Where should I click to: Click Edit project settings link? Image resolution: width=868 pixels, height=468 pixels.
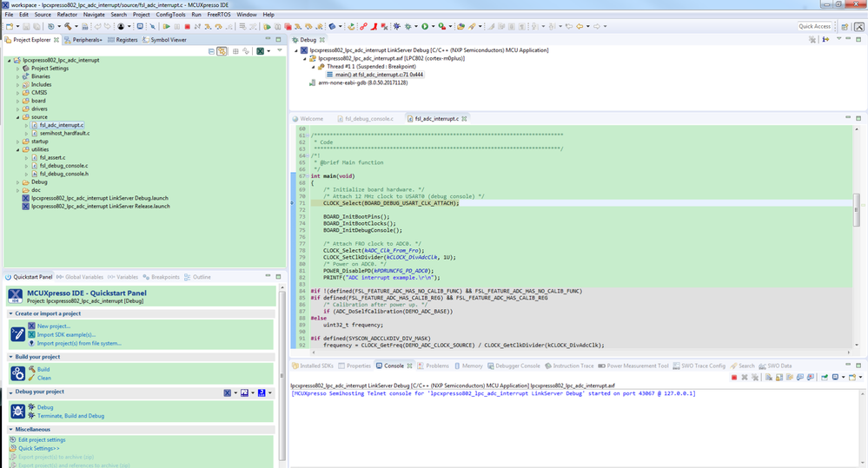point(42,440)
